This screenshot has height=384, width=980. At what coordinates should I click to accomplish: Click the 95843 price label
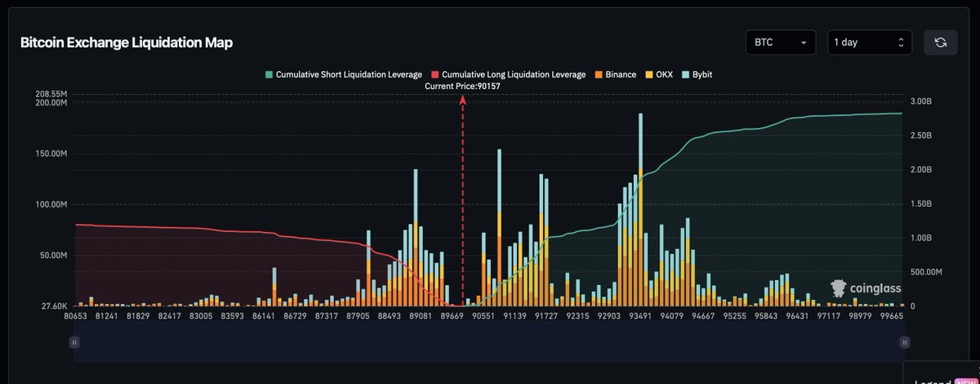point(764,315)
